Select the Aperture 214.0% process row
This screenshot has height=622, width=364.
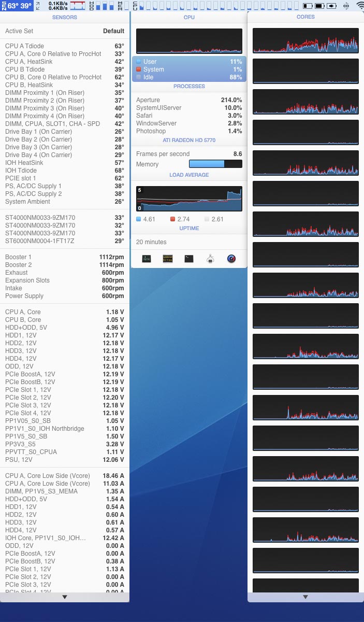click(x=189, y=100)
